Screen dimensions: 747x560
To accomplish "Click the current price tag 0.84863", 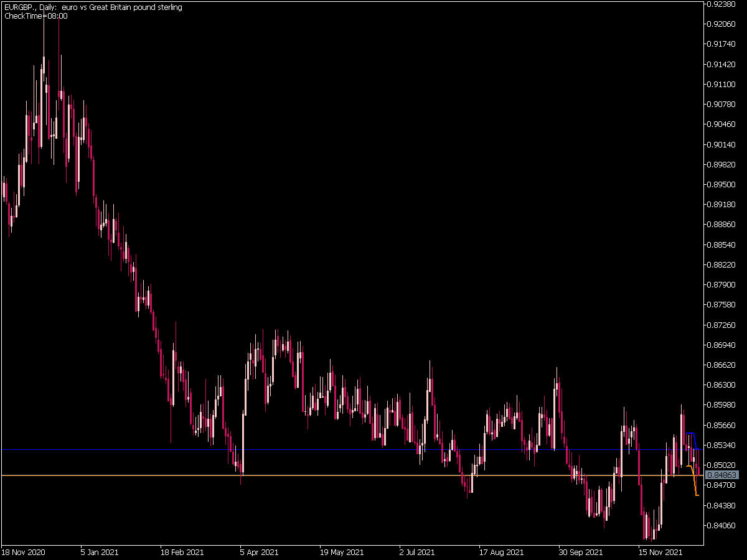I will (722, 475).
